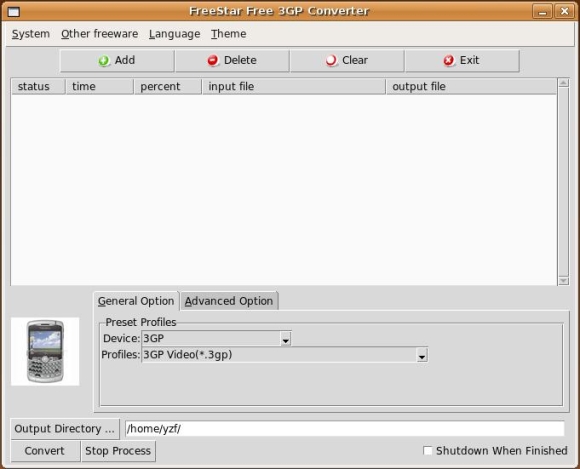This screenshot has width=580, height=469.
Task: Click the window menu icon in title bar
Action: (x=14, y=12)
